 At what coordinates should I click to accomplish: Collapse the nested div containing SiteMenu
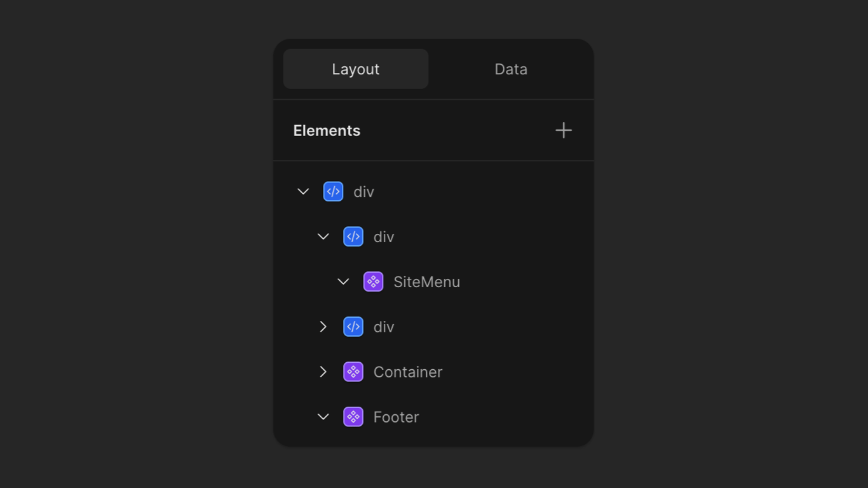pos(323,236)
